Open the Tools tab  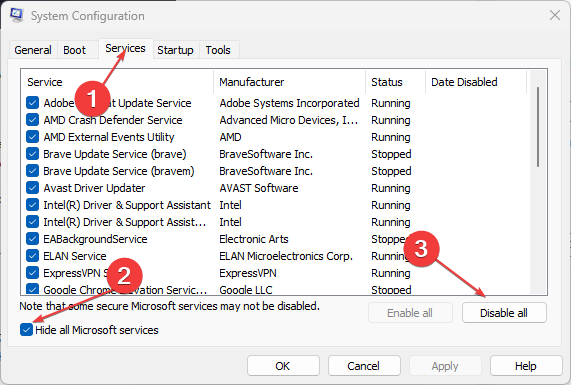tap(218, 50)
